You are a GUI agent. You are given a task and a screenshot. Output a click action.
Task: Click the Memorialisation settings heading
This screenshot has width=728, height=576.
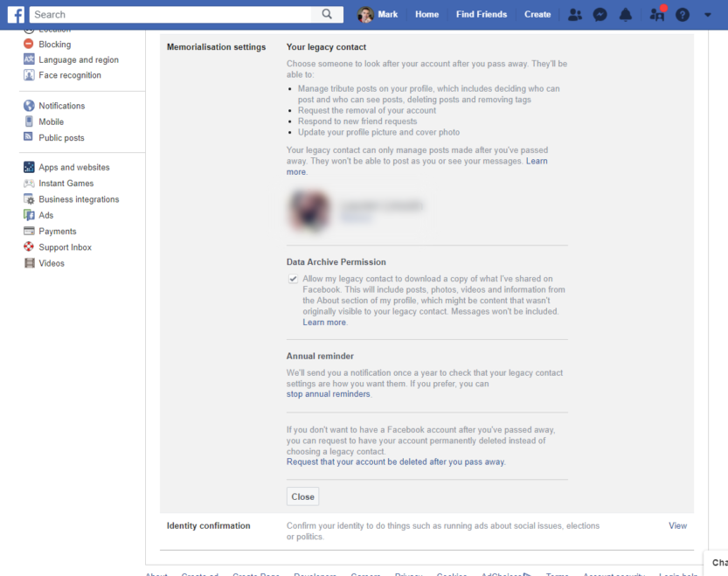(216, 47)
